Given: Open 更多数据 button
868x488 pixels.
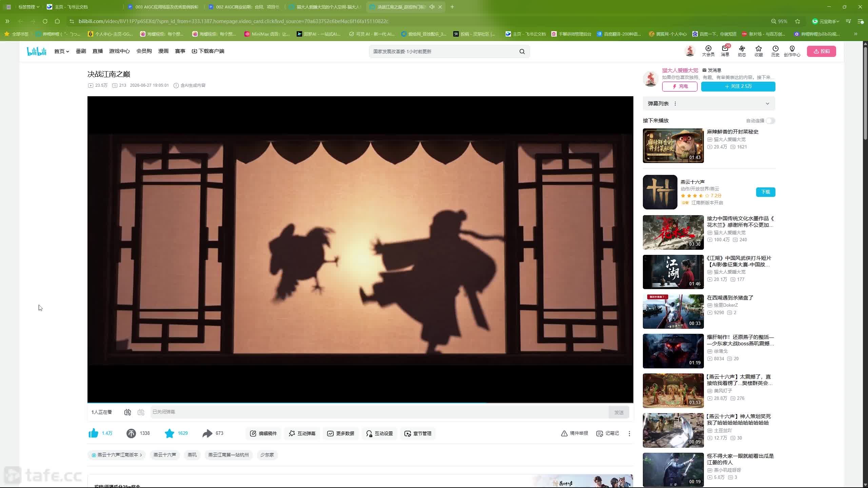Looking at the screenshot, I should click(x=341, y=433).
